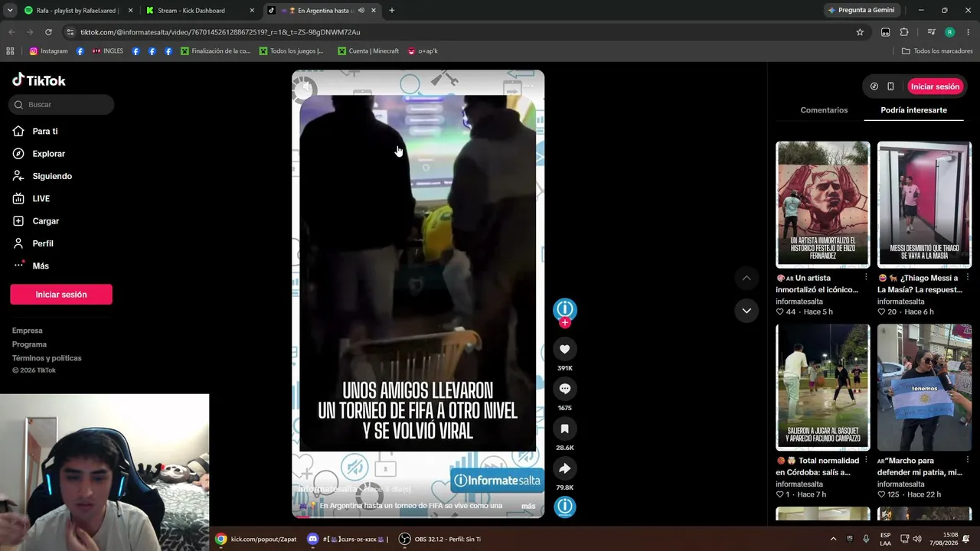Image resolution: width=980 pixels, height=551 pixels.
Task: Open comments with the speech bubble icon
Action: coord(565,389)
